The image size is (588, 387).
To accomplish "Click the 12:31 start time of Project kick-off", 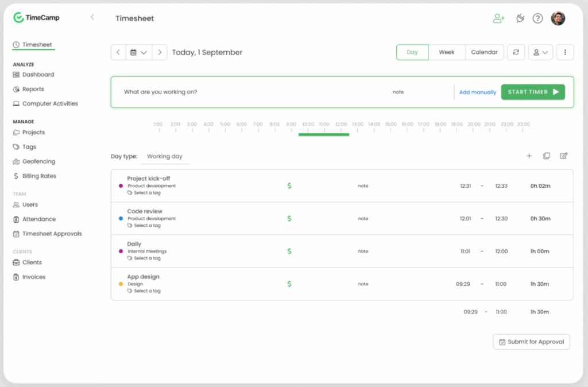I will point(465,186).
